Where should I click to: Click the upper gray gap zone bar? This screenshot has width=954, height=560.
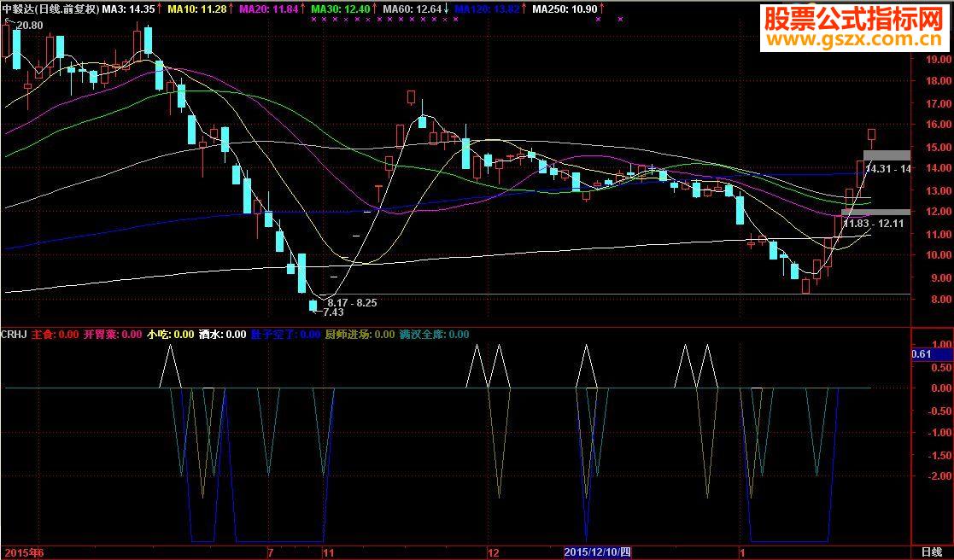(x=887, y=155)
